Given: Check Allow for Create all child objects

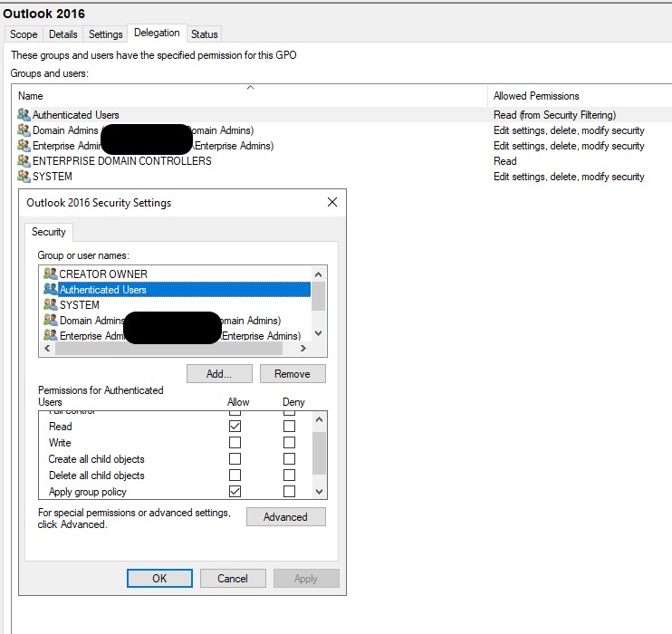Looking at the screenshot, I should tap(235, 458).
